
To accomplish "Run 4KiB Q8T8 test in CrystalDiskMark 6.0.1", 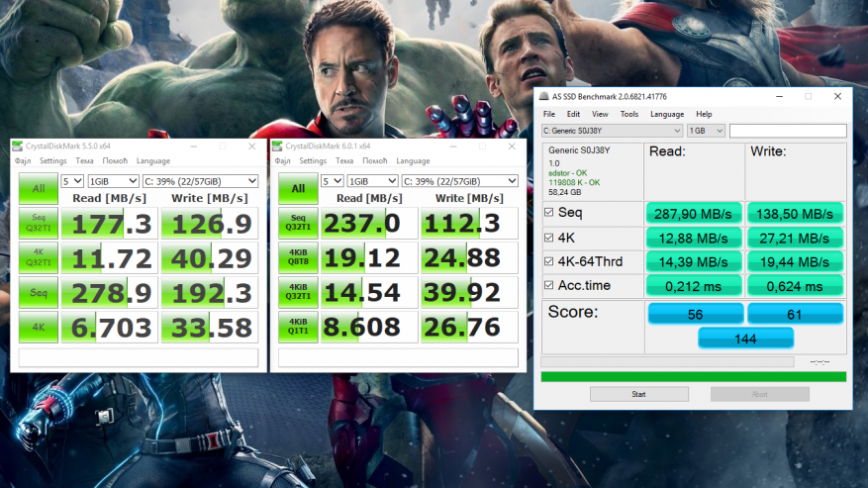I will coord(298,257).
